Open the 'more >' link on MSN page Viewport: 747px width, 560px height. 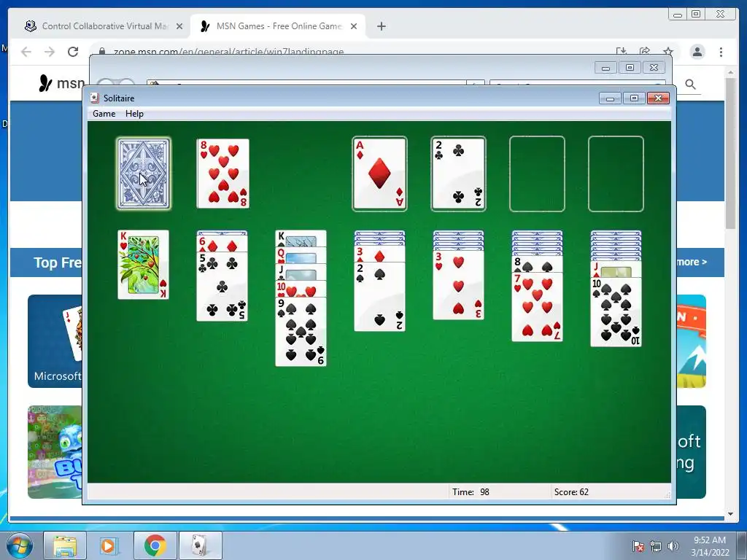pos(691,262)
